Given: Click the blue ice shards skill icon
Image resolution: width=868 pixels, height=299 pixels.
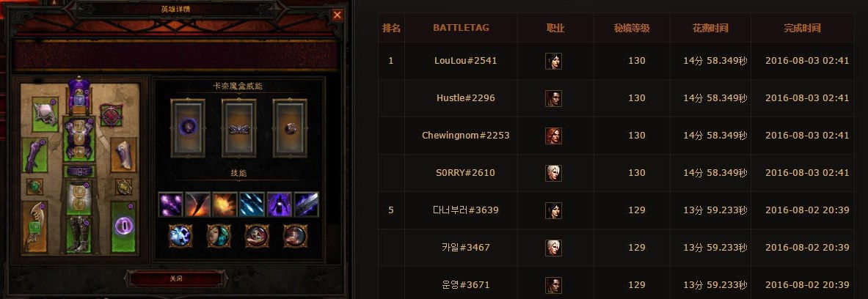Looking at the screenshot, I should [x=252, y=204].
